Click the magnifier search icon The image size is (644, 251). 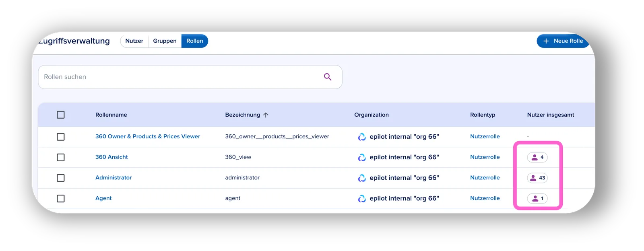(328, 77)
